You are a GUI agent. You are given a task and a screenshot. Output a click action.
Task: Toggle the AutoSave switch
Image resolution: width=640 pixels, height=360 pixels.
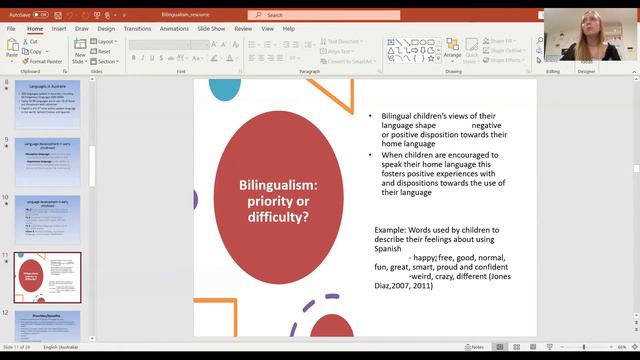(x=40, y=15)
